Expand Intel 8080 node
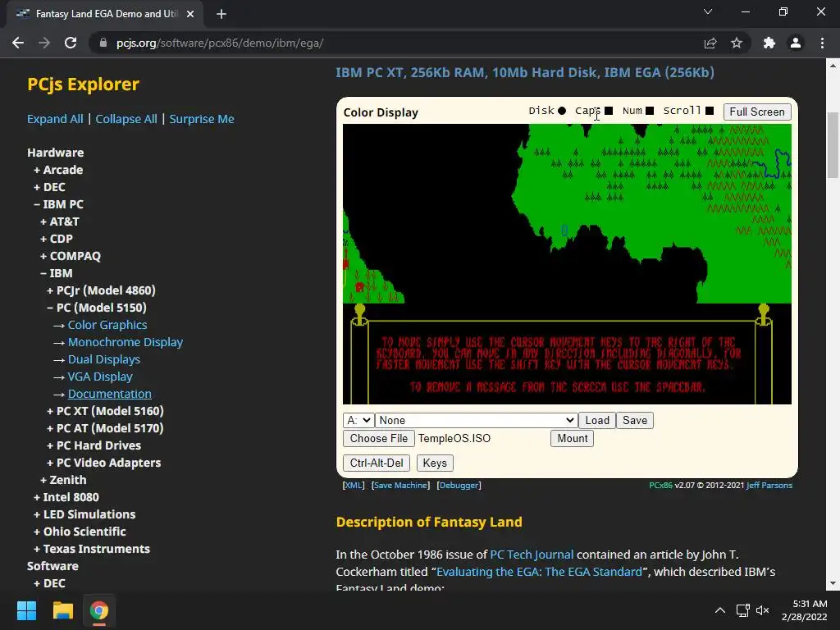Viewport: 840px width, 630px height. click(66, 497)
